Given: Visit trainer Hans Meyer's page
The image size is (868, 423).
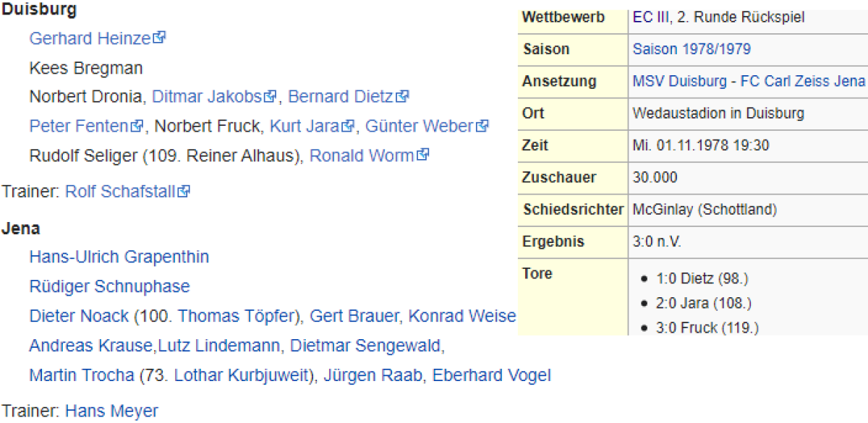Looking at the screenshot, I should (x=111, y=411).
